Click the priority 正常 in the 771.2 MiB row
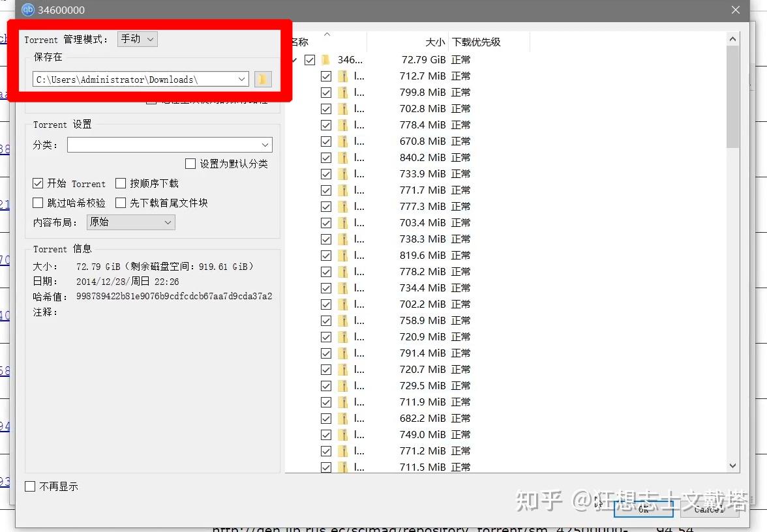 (460, 451)
